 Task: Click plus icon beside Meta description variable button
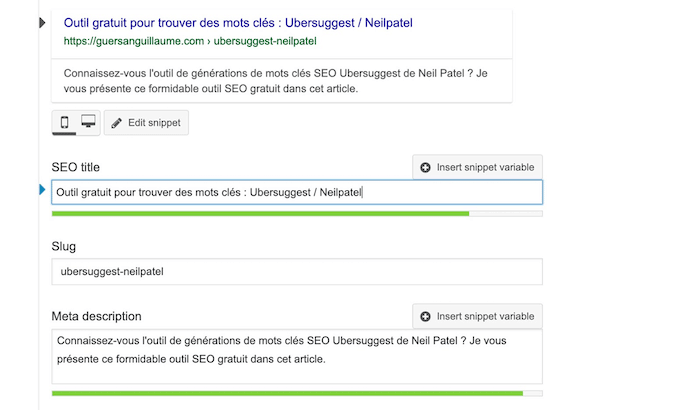pos(426,316)
